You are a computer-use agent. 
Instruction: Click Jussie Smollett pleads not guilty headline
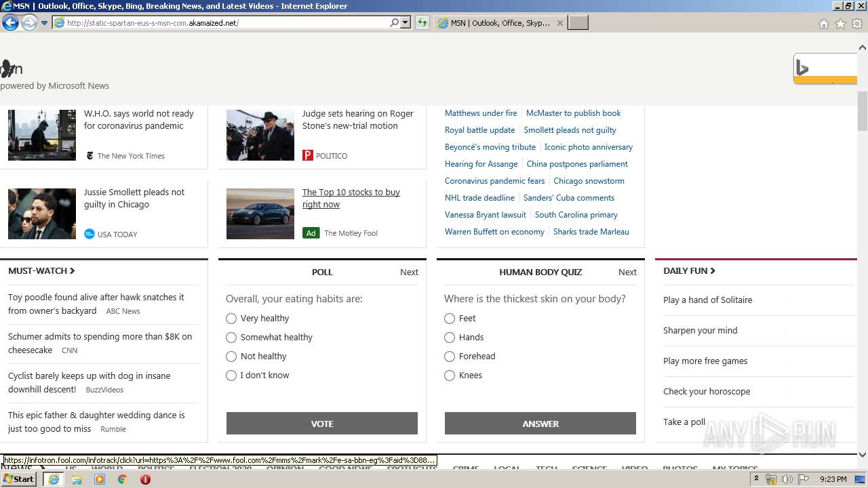[134, 199]
